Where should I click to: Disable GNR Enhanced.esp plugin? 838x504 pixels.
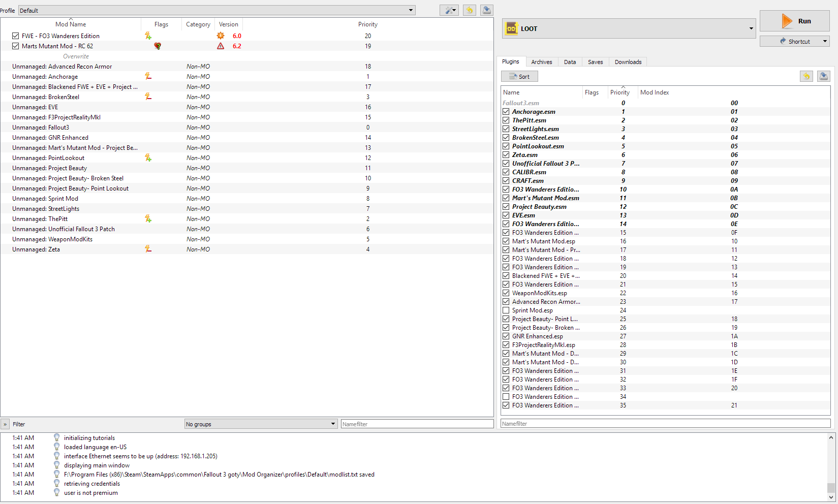click(506, 336)
